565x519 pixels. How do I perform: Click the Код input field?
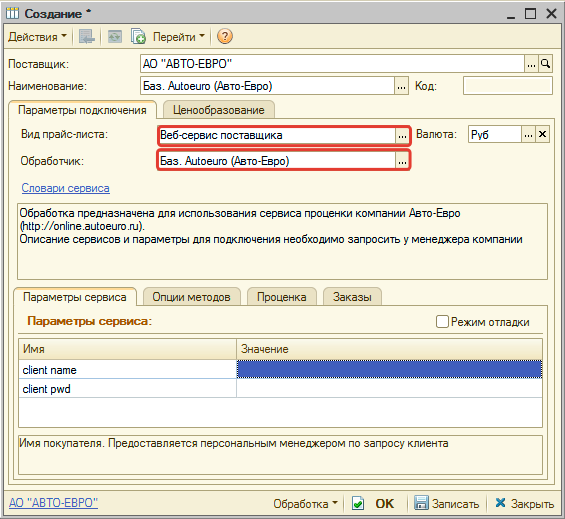point(507,86)
